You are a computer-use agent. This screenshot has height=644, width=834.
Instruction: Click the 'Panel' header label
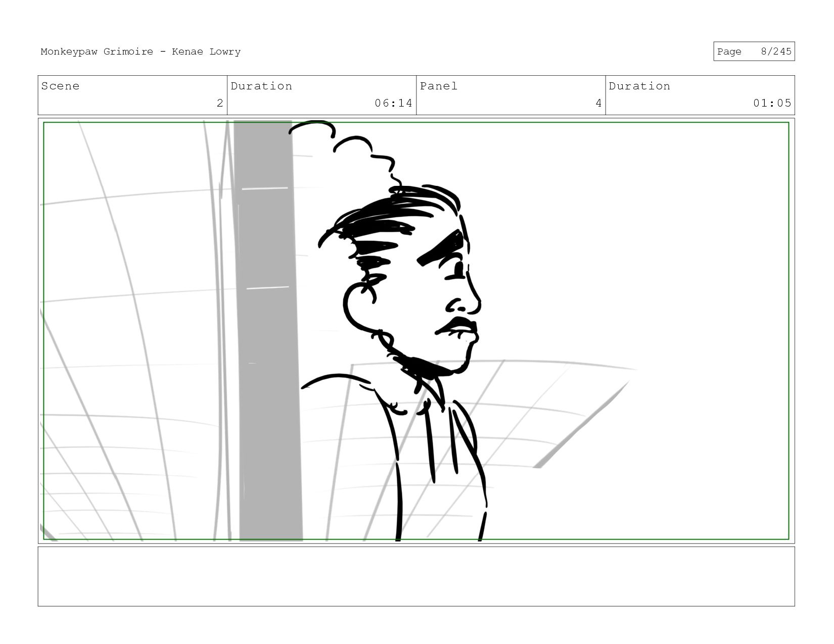(439, 86)
